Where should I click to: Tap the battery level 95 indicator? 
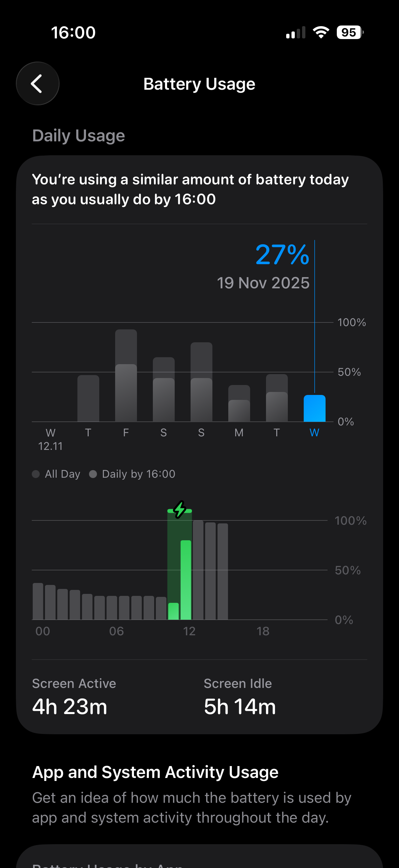(x=350, y=32)
